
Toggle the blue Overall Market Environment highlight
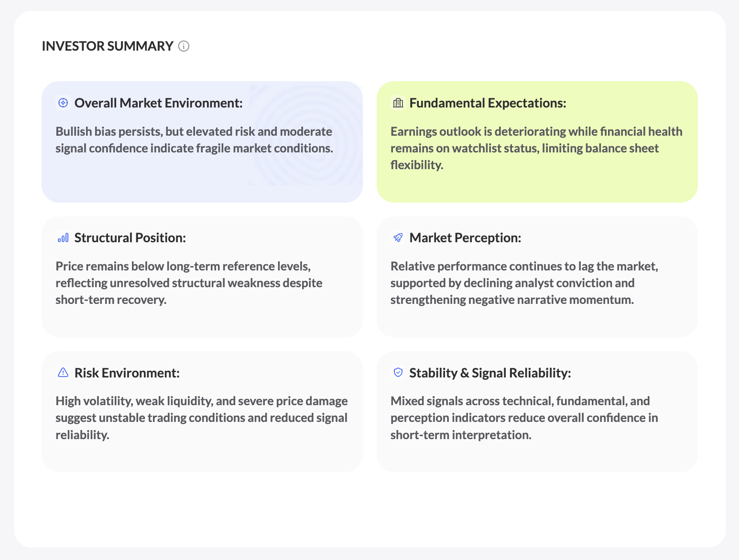click(x=202, y=142)
